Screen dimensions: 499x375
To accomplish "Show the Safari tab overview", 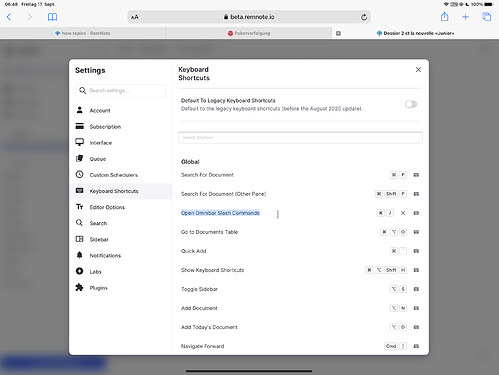I will (x=487, y=17).
